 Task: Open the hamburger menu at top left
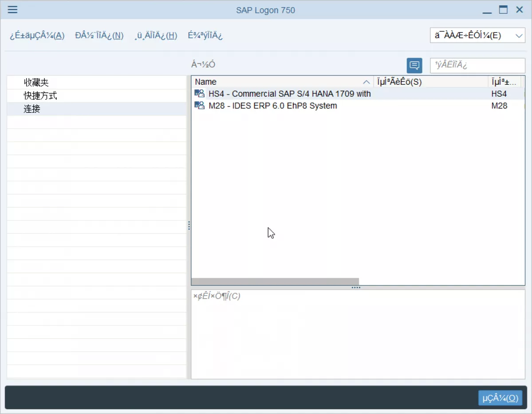click(12, 9)
